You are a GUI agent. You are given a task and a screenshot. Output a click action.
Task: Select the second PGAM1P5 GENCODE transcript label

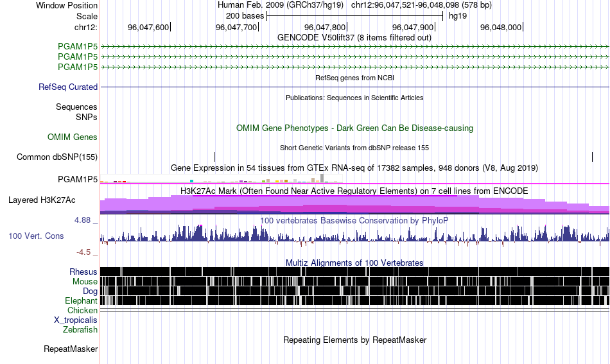point(78,56)
